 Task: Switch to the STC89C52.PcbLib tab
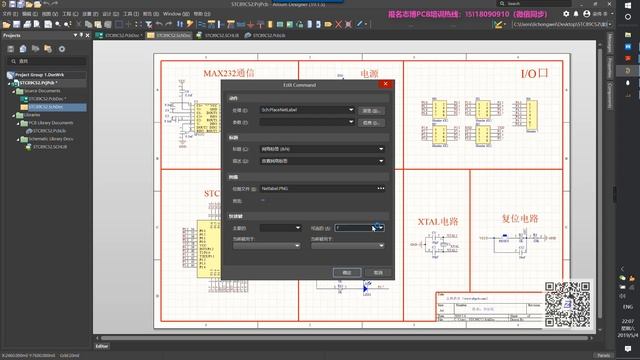[265, 36]
